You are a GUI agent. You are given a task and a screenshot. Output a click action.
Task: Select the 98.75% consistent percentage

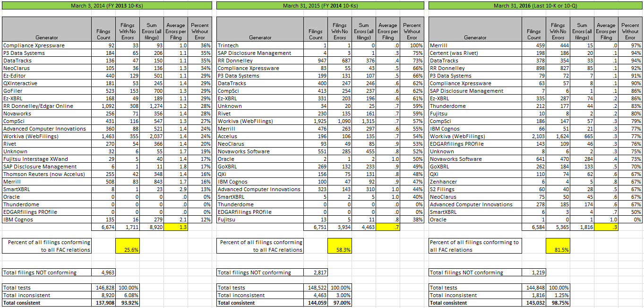point(558,303)
